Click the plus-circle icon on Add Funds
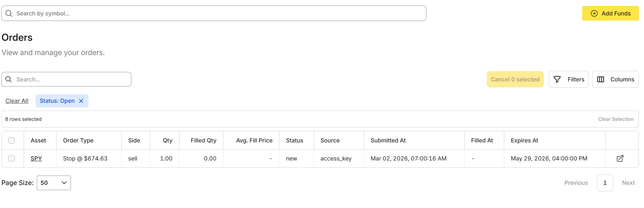This screenshot has height=208, width=644. (x=594, y=13)
